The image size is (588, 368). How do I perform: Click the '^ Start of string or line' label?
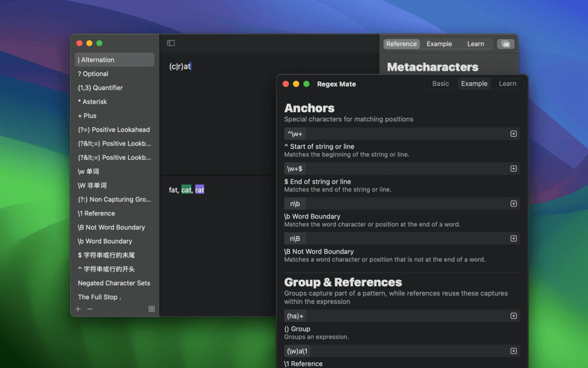(319, 146)
